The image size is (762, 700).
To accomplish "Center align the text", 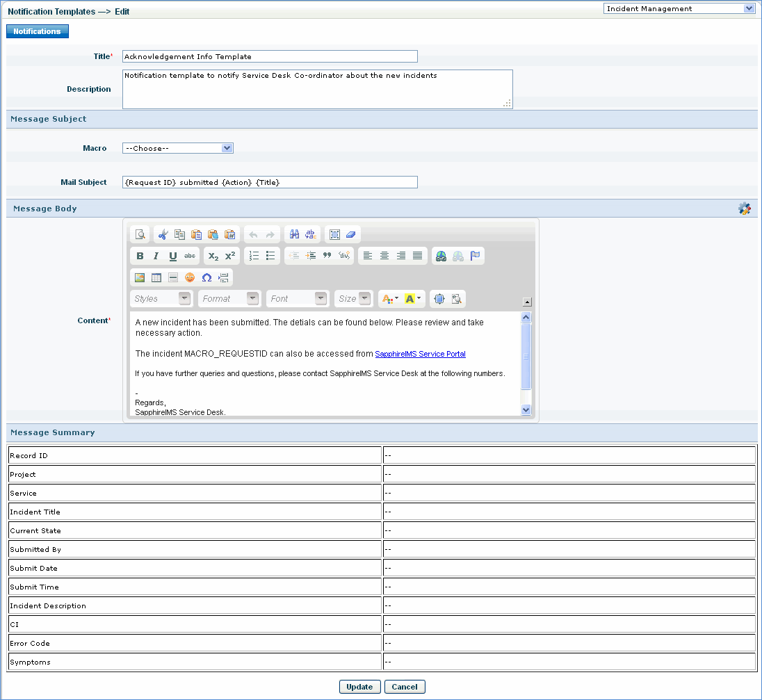I will point(384,256).
